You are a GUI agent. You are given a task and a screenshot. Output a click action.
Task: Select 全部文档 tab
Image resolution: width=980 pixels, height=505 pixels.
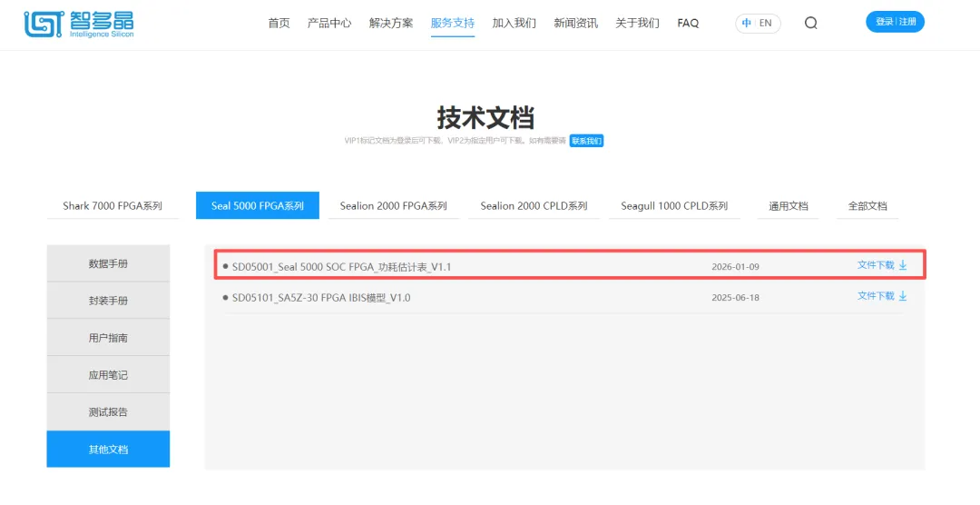pos(867,206)
